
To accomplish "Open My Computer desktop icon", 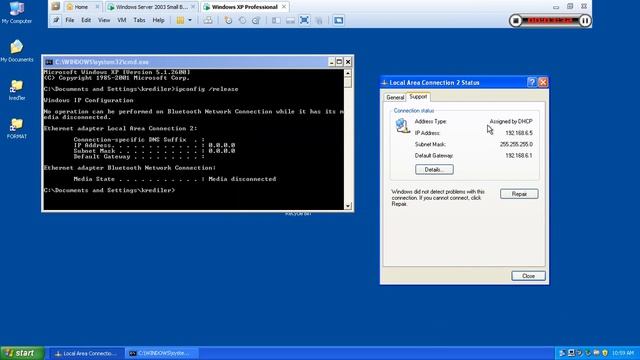I will pos(16,12).
